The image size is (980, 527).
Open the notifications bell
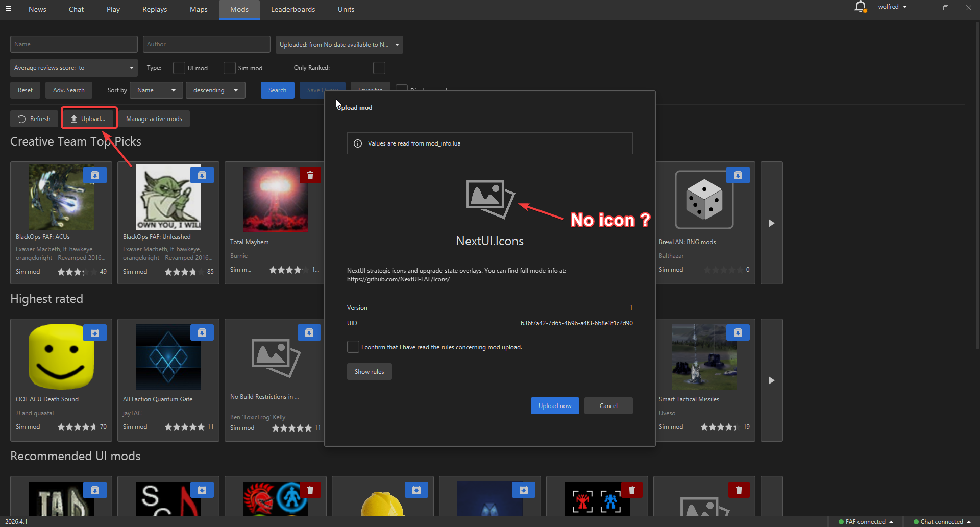(x=861, y=7)
